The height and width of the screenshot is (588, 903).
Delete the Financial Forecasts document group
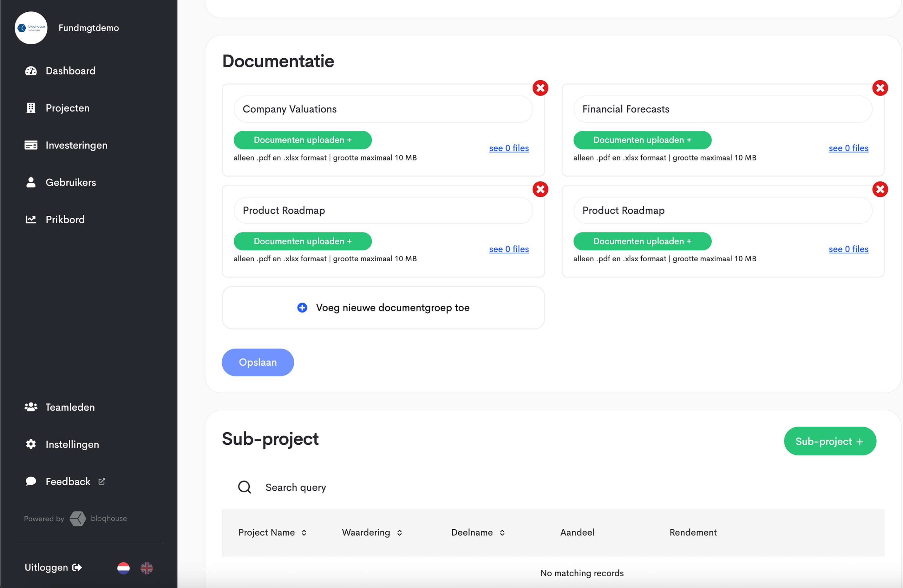[880, 88]
